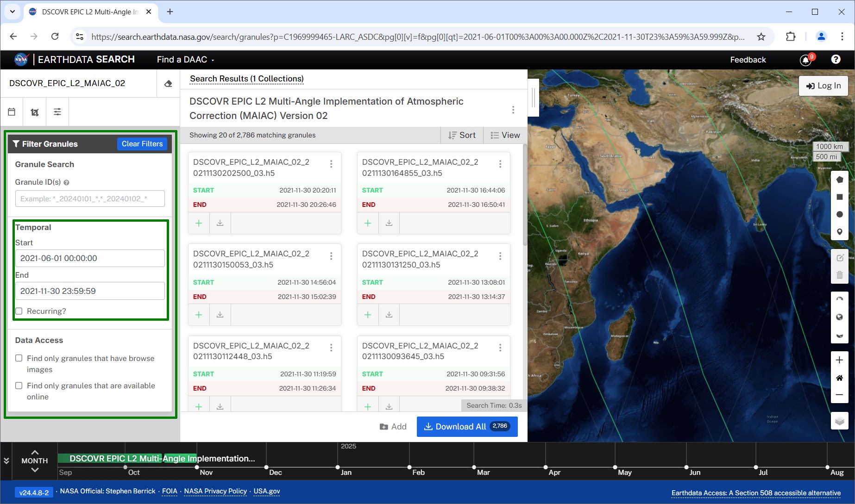Open the map layers control
Screen dimensions: 855x504
[x=839, y=421]
